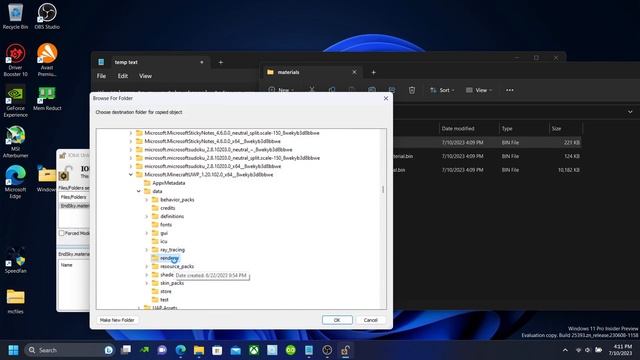The width and height of the screenshot is (640, 360).
Task: Open File Explorer from the taskbar
Action: click(199, 350)
